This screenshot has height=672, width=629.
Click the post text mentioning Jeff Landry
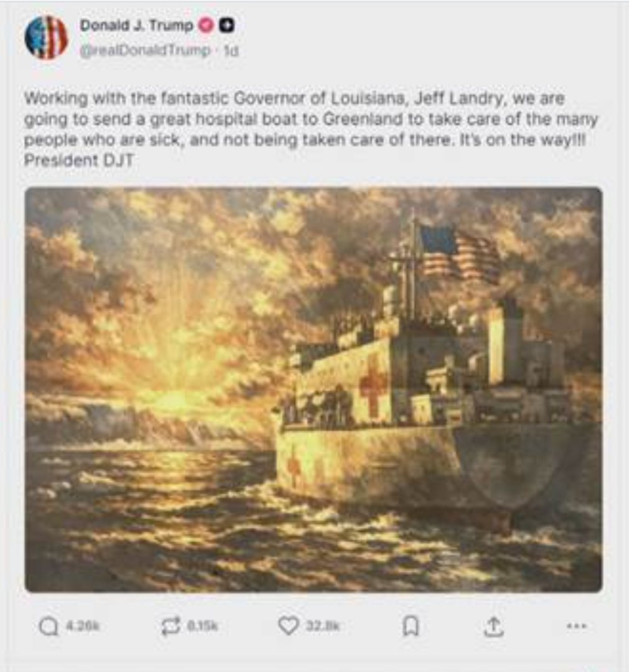(311, 119)
